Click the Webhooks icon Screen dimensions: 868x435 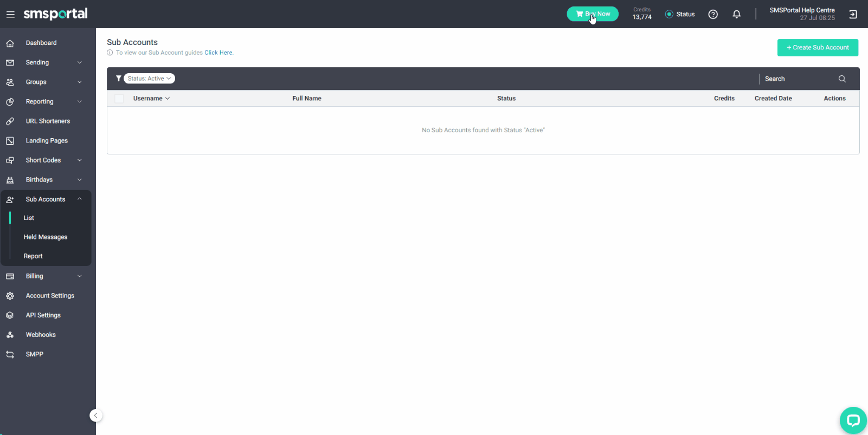[x=10, y=335]
